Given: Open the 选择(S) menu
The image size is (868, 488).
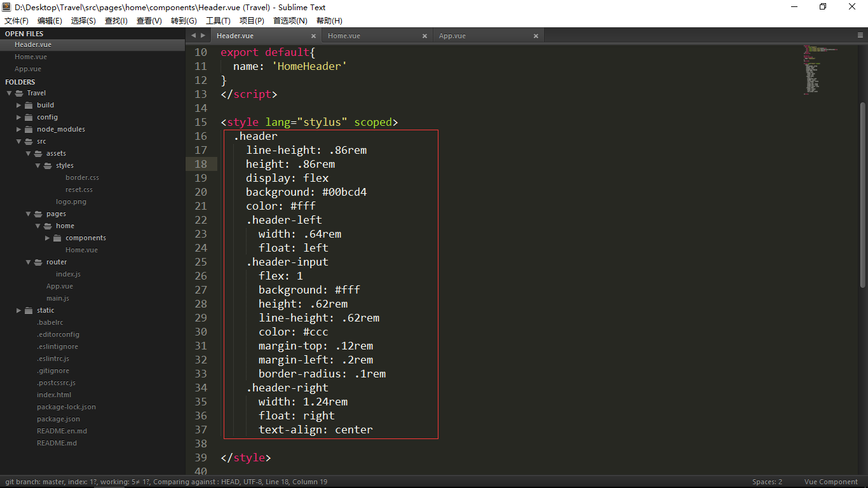Looking at the screenshot, I should 83,21.
